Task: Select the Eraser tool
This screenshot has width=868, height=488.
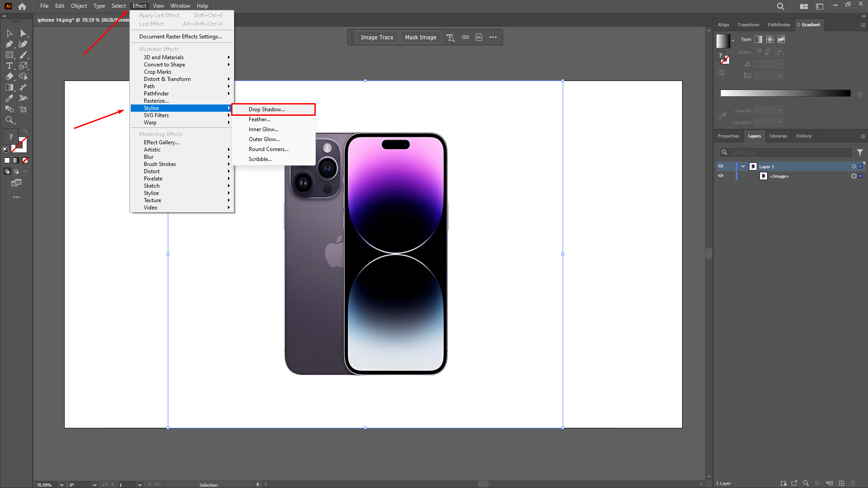Action: [x=9, y=76]
